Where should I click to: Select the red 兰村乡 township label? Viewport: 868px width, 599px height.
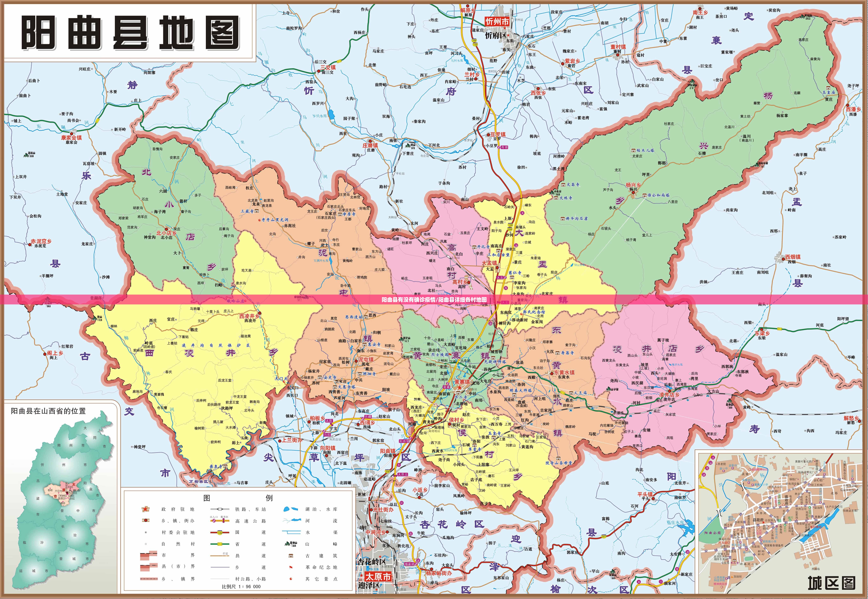[472, 75]
